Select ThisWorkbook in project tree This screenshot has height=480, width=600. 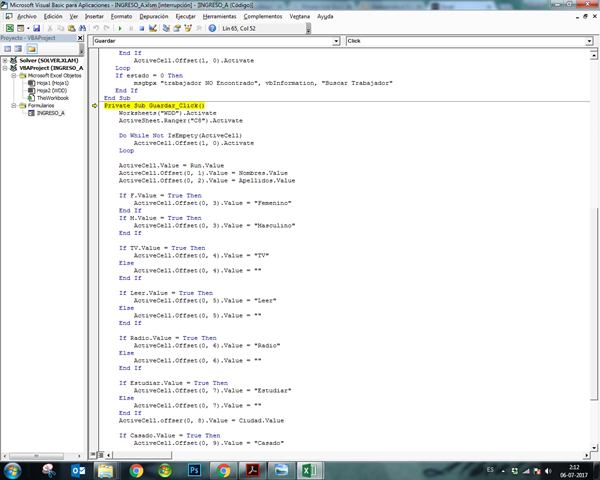pos(52,97)
